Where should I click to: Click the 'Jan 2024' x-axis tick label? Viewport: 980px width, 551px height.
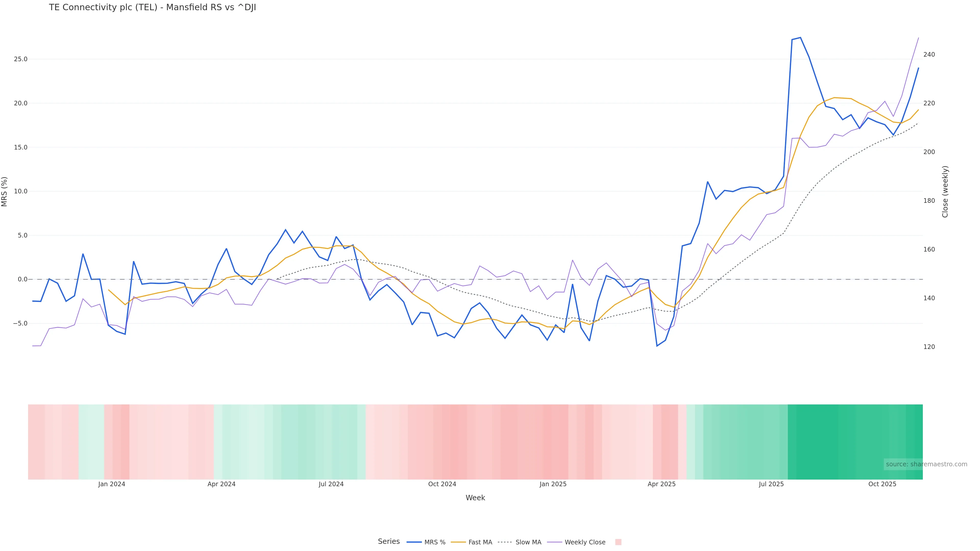pyautogui.click(x=112, y=484)
